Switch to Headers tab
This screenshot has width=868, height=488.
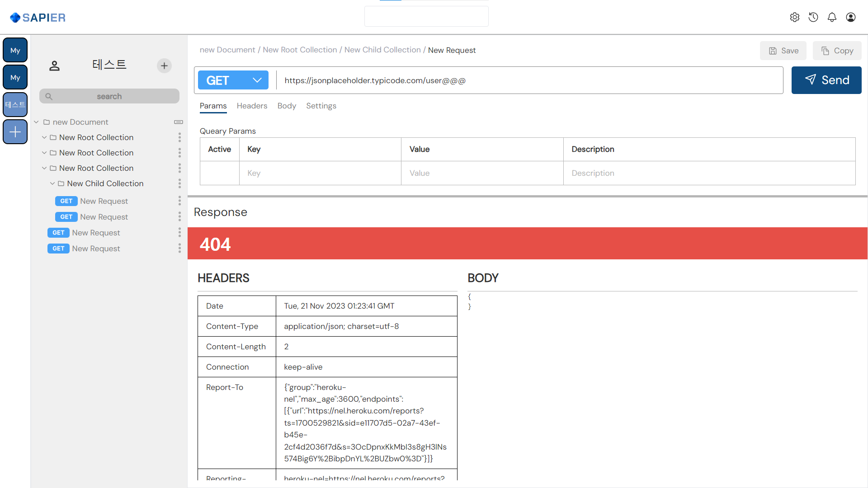pyautogui.click(x=251, y=106)
